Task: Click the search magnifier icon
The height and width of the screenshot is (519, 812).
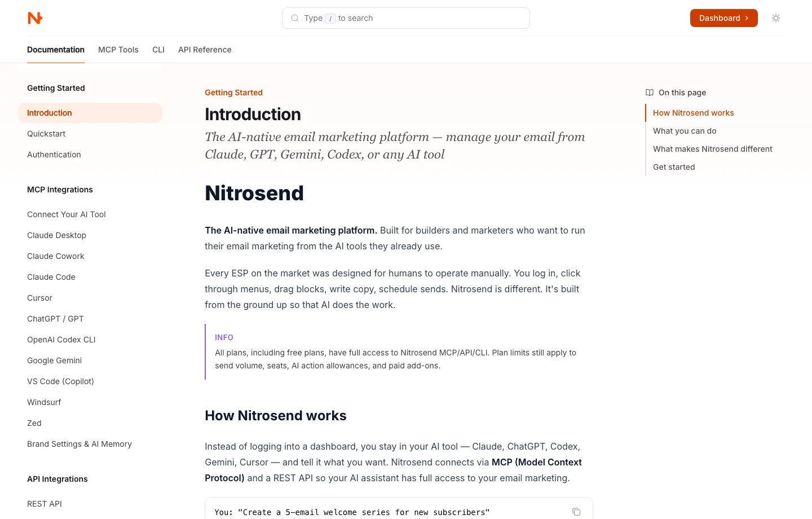Action: point(294,18)
